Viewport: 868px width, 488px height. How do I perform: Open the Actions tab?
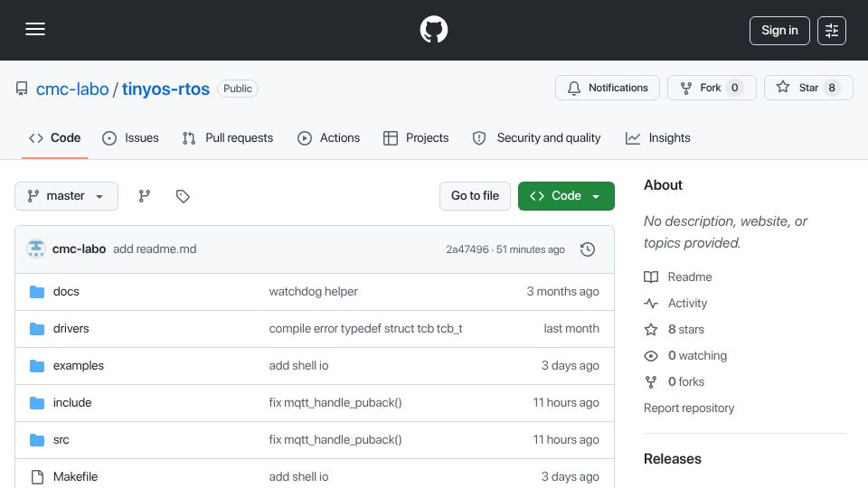(x=329, y=137)
